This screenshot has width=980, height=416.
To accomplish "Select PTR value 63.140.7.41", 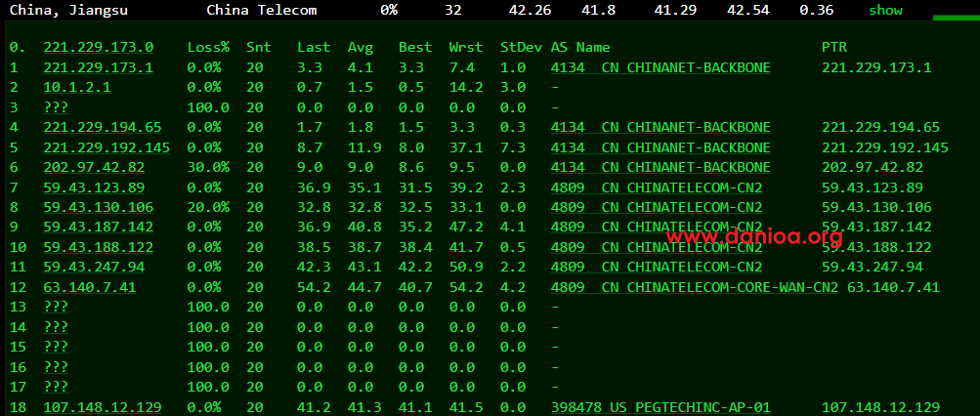I will 893,287.
